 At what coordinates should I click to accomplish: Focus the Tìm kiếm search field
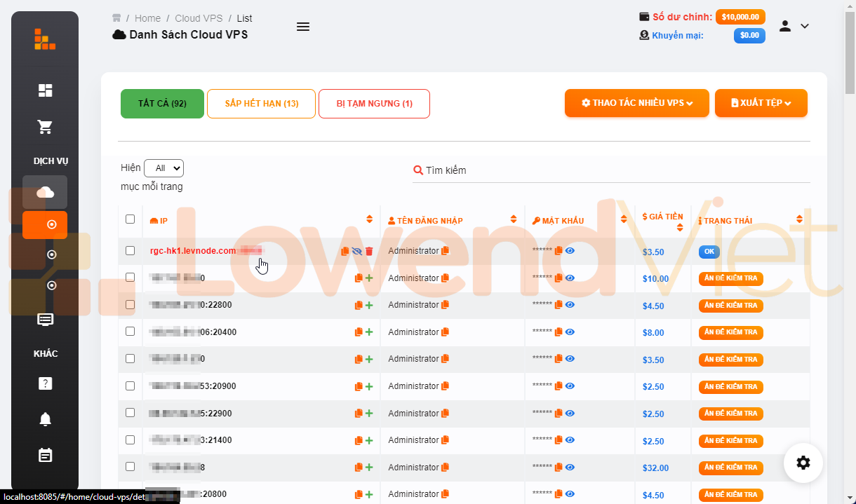coord(611,170)
